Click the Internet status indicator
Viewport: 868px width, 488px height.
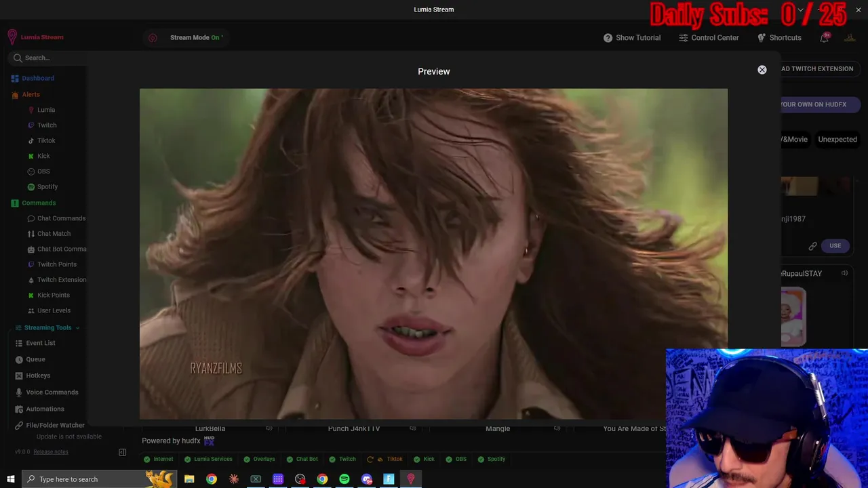(x=159, y=459)
